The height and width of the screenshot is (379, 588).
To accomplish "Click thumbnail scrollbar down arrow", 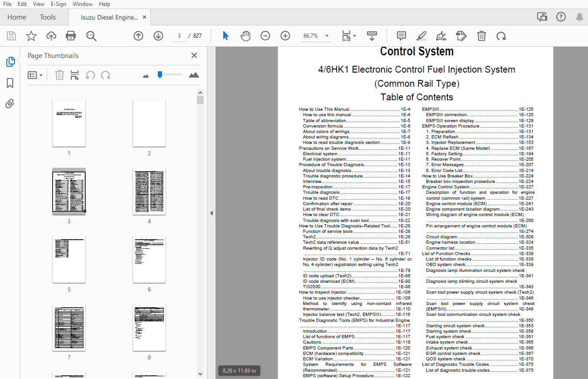I will click(200, 374).
